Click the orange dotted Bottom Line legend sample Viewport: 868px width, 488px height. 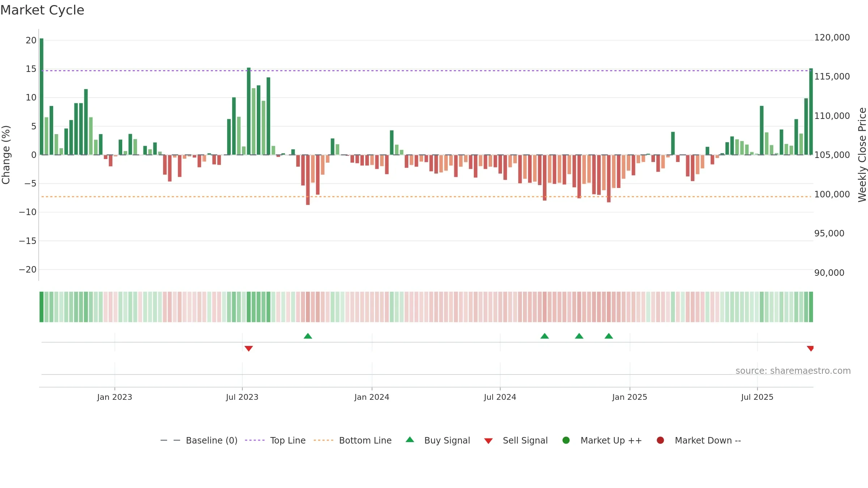323,440
